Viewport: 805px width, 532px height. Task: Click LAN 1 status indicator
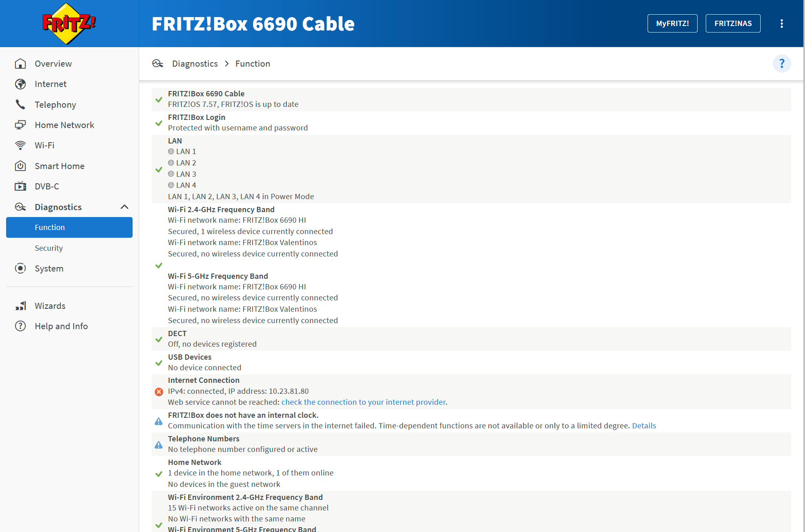(171, 151)
